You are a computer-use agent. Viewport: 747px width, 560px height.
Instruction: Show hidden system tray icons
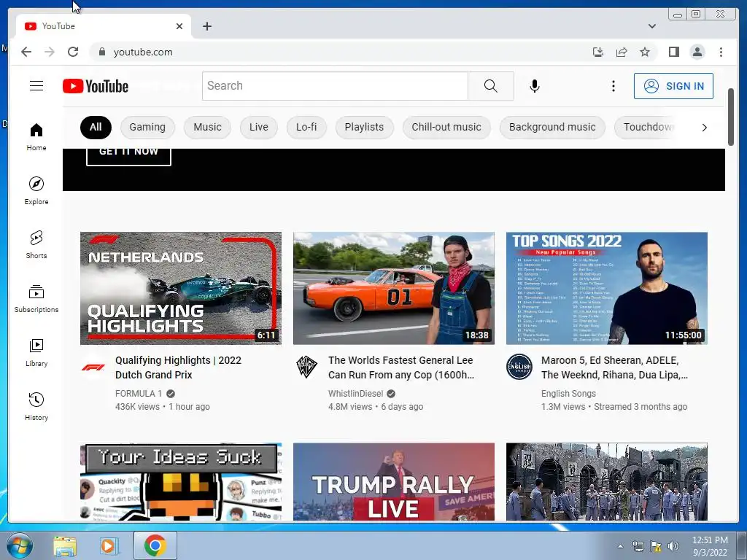(x=620, y=546)
